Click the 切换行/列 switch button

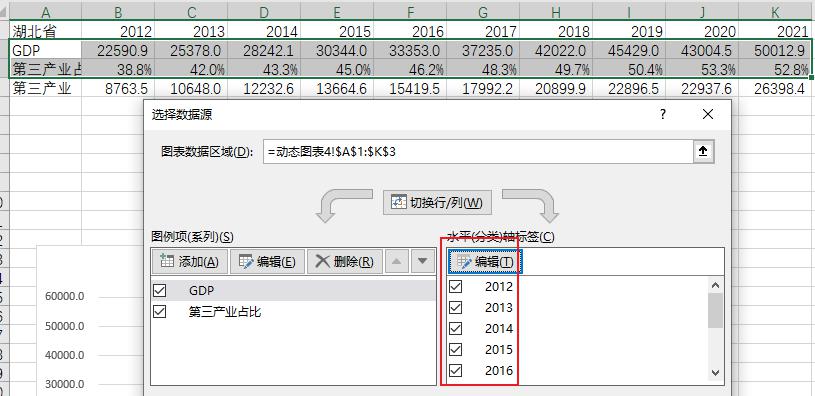(437, 203)
